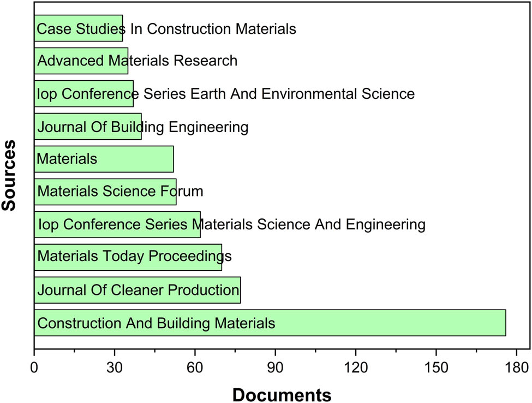Click the Materials Science Forum bar

point(105,192)
